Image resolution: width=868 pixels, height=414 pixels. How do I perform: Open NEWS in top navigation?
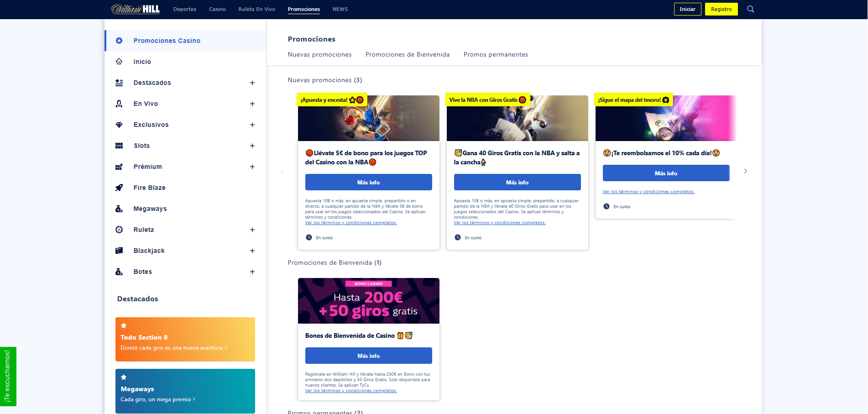pyautogui.click(x=340, y=9)
